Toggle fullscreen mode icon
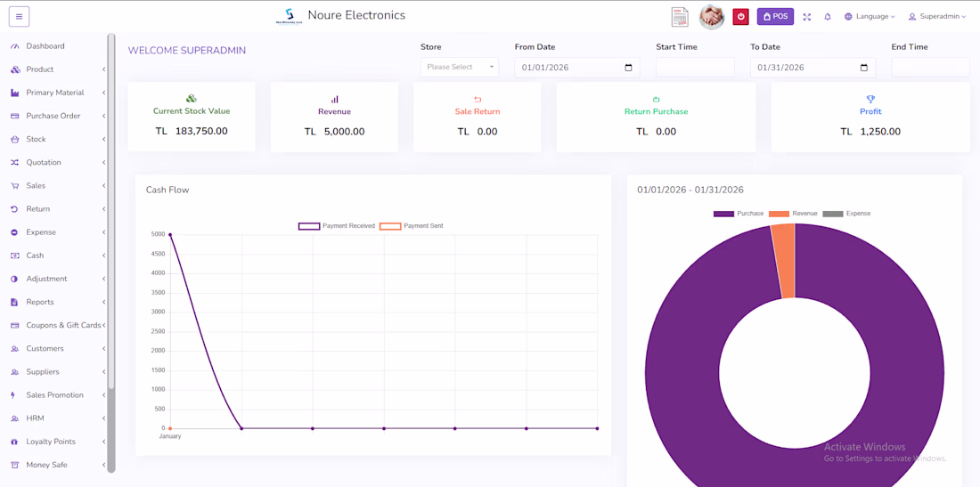This screenshot has height=487, width=980. point(807,17)
